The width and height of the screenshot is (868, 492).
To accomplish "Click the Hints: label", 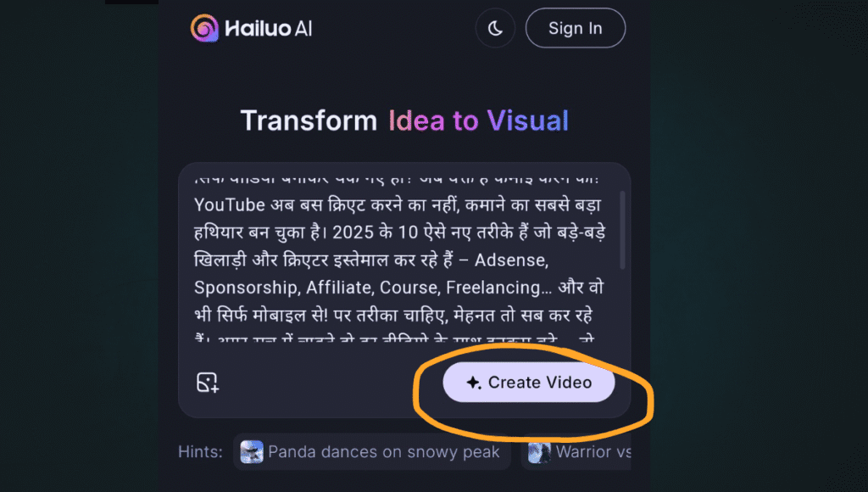I will [200, 452].
